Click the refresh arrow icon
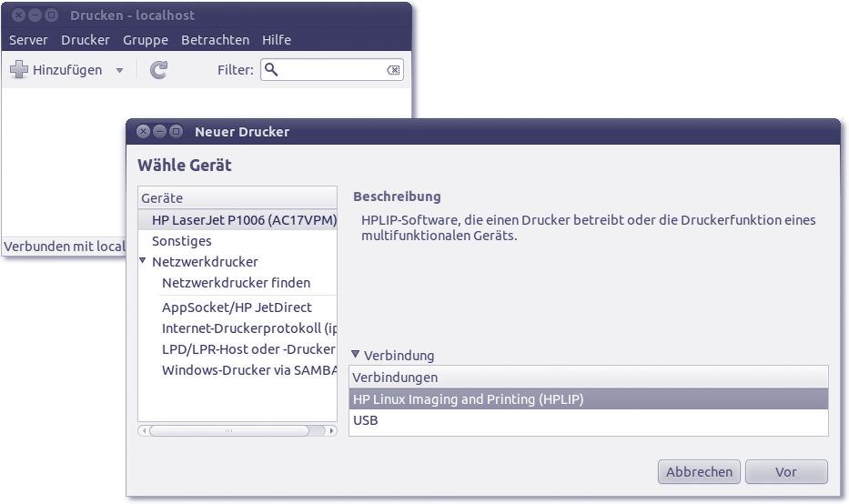 point(158,70)
